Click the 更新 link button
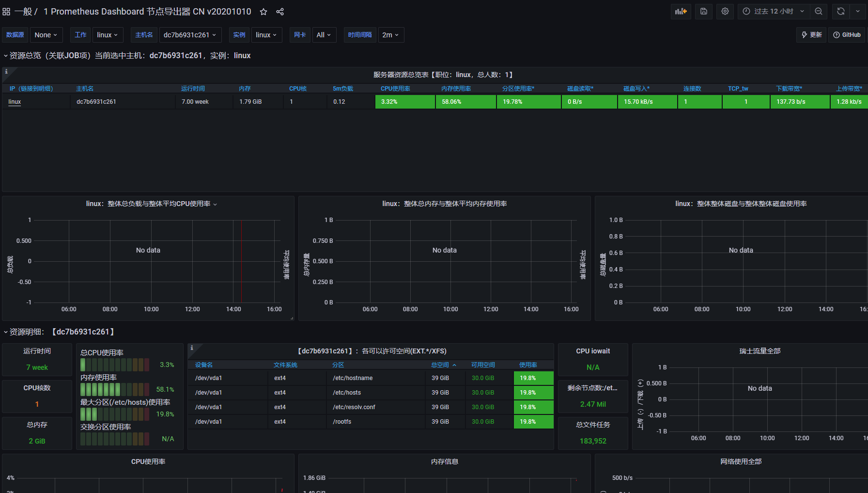 (811, 35)
